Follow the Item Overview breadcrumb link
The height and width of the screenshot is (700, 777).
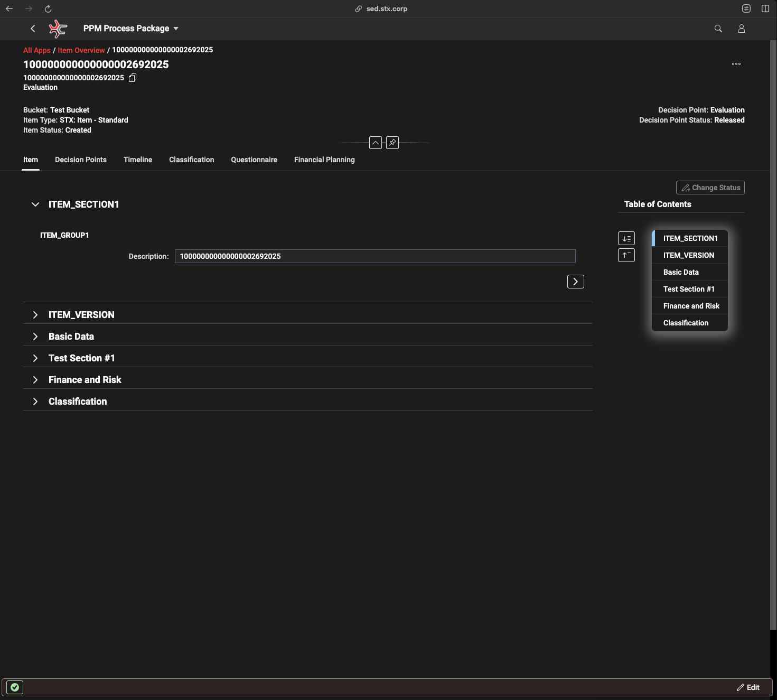pyautogui.click(x=81, y=50)
